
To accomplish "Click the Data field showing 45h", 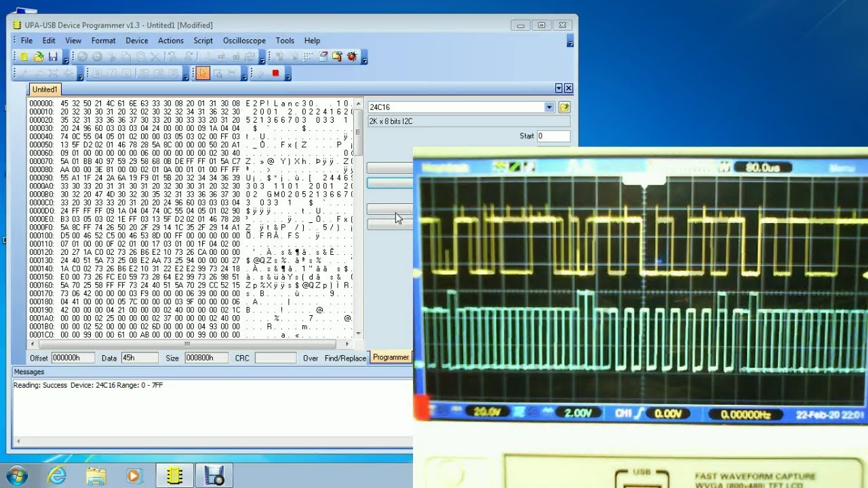I will (140, 358).
